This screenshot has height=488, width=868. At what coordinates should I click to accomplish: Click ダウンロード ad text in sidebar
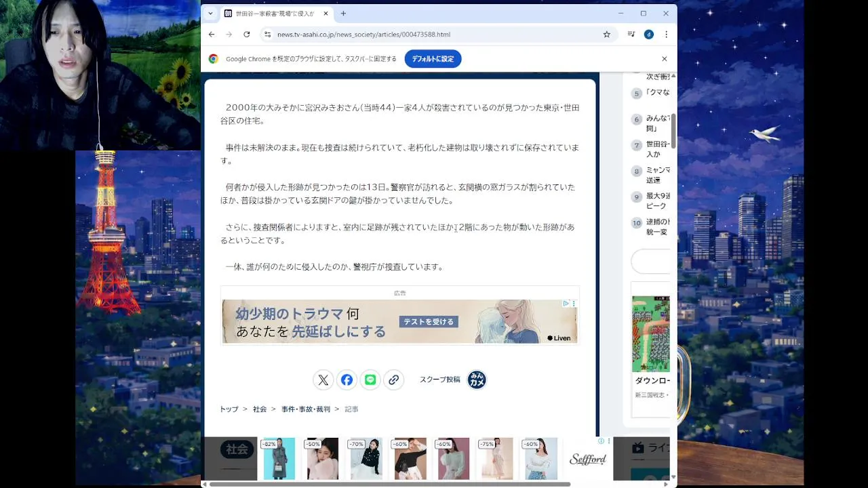pos(652,381)
